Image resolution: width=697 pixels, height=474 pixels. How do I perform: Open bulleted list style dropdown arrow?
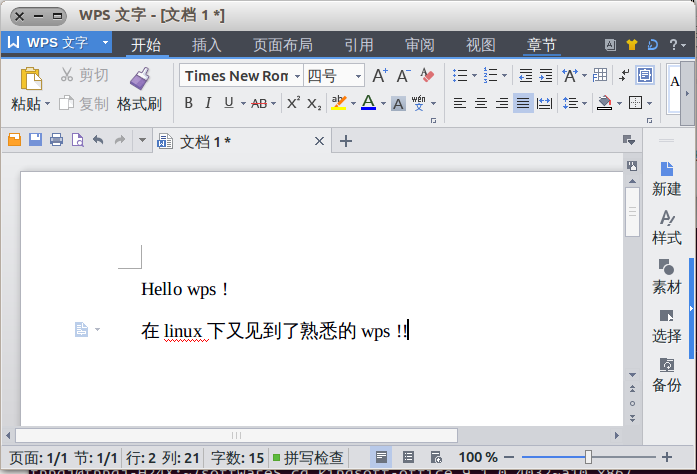pyautogui.click(x=474, y=76)
